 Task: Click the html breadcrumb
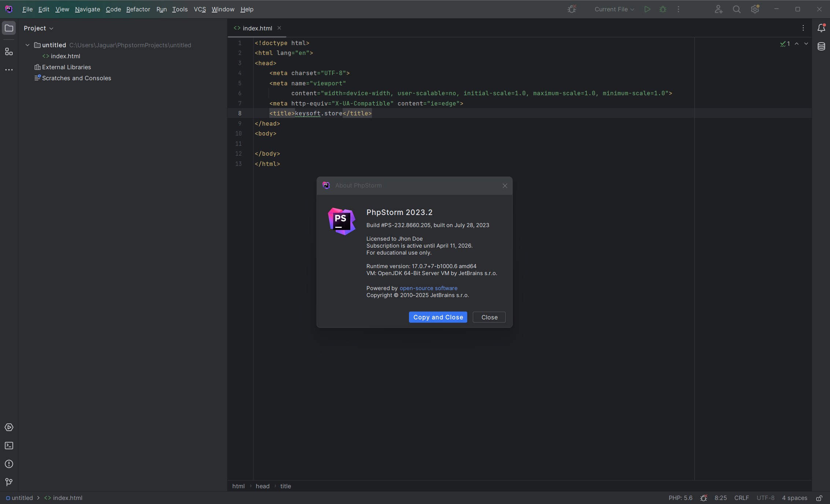pos(238,486)
